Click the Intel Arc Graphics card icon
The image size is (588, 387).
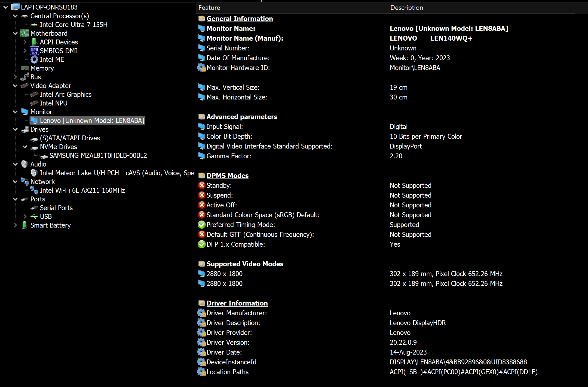34,94
